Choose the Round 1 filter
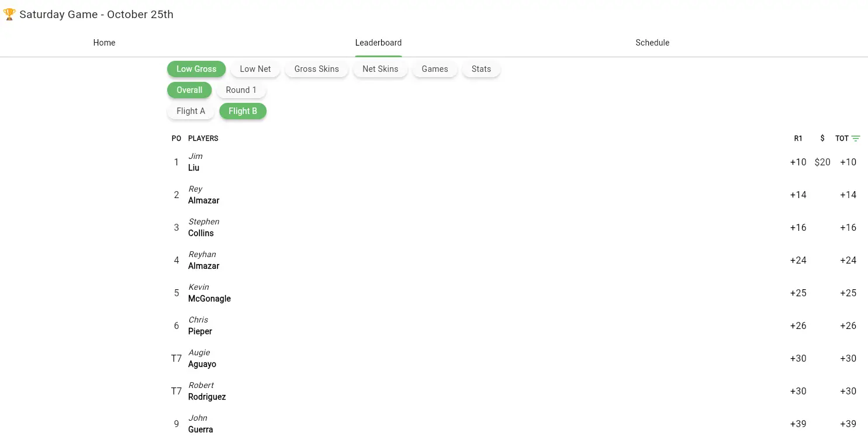Screen dimensions: 868x440 click(x=241, y=90)
